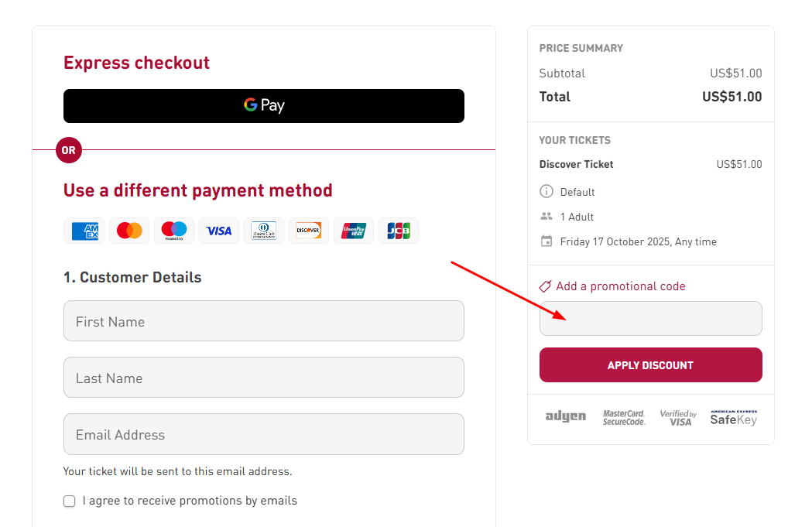Tick the email promotions checkbox
Image resolution: width=812 pixels, height=527 pixels.
[x=70, y=501]
